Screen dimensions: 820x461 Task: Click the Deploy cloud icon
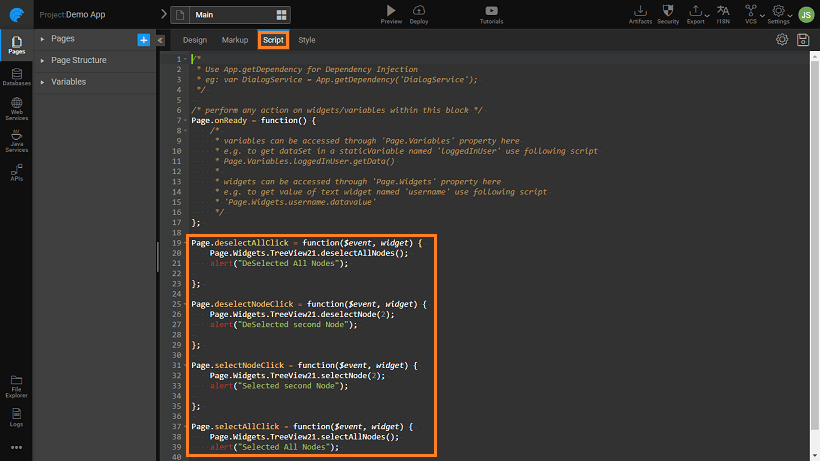point(419,11)
